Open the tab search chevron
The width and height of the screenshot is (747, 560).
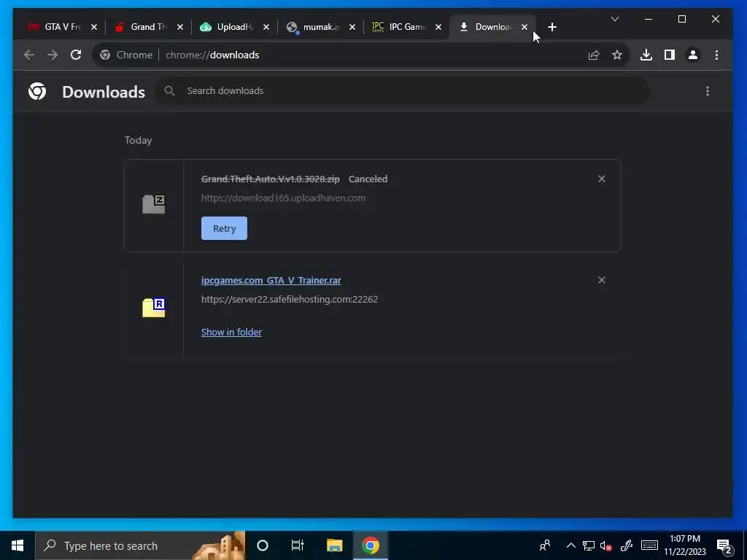click(x=615, y=19)
